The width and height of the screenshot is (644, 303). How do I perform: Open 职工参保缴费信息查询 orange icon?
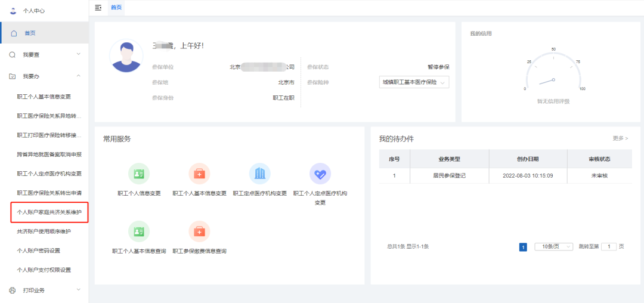pos(199,231)
